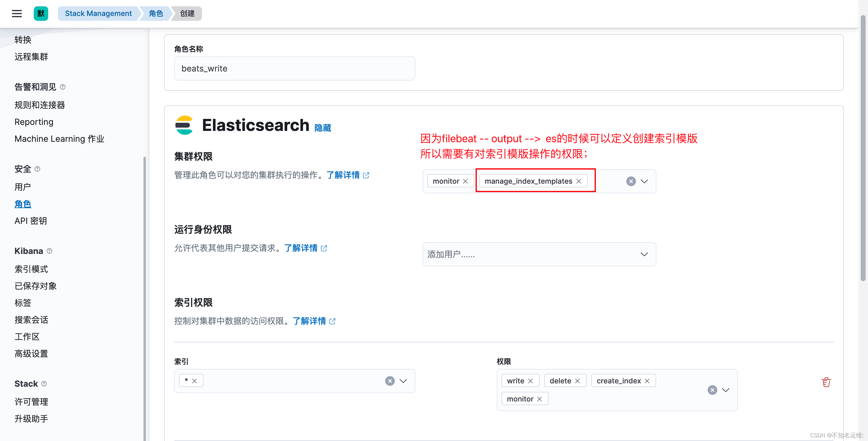Screen dimensions: 868x441
Task: Remove the create_index privilege tag
Action: (647, 381)
